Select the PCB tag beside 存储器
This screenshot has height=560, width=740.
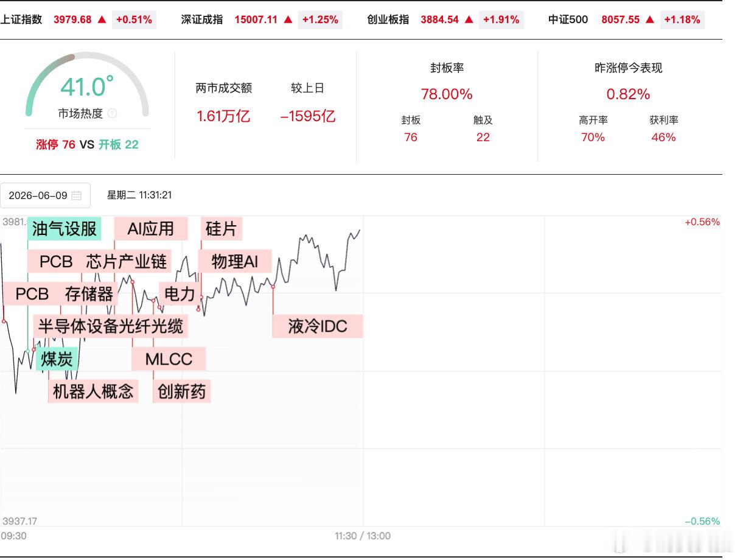(32, 294)
